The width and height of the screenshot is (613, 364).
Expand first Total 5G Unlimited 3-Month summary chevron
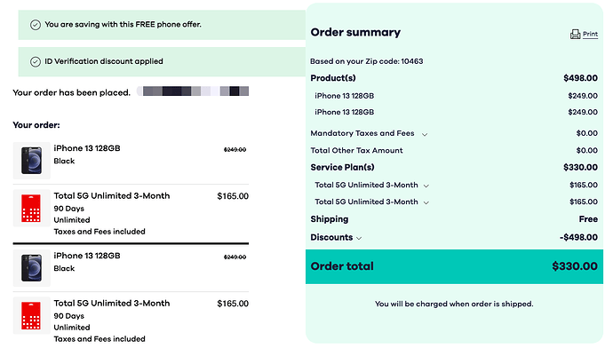(427, 186)
